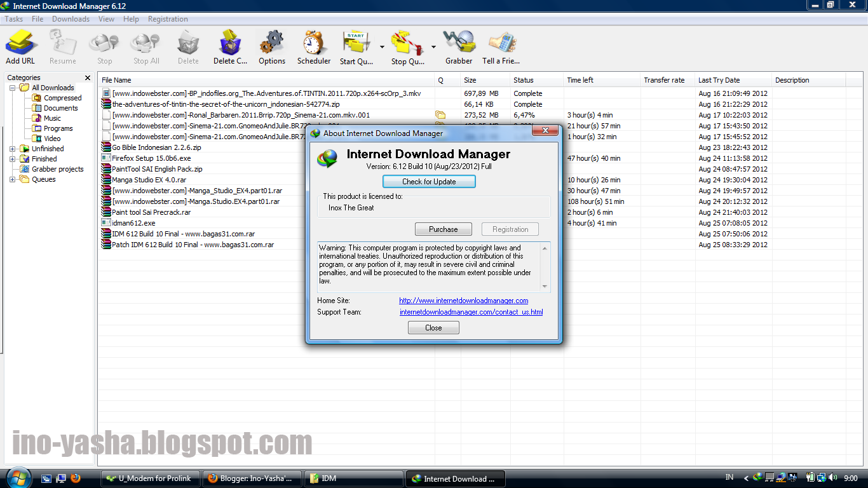Screen dimensions: 868x488
Task: Click the IN language indicator in the tray
Action: pos(729,478)
